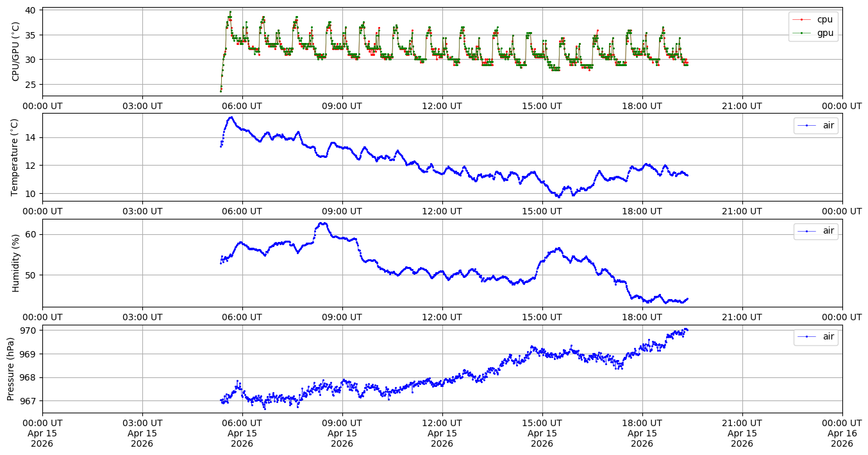Image resolution: width=868 pixels, height=455 pixels.
Task: Click the 60 tick on the humidity axis
Action: click(x=31, y=234)
